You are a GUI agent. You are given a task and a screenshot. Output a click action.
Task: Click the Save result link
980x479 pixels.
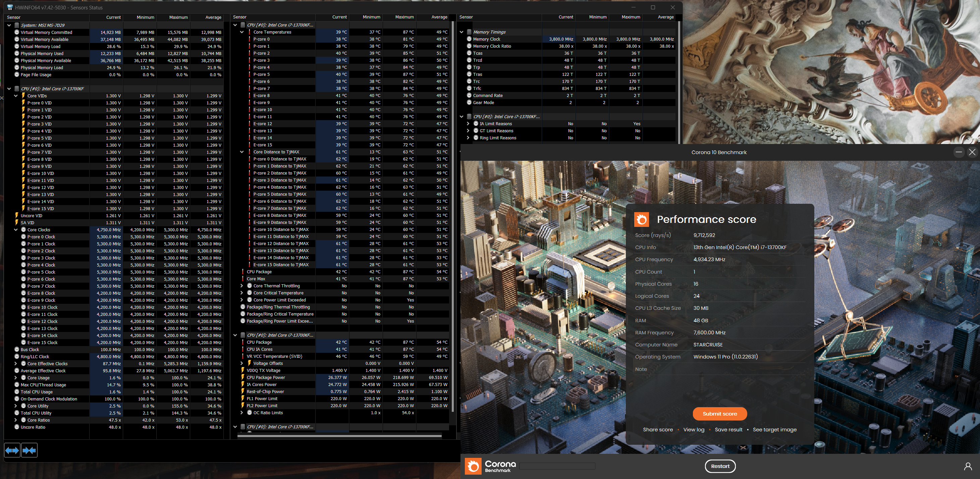coord(728,430)
